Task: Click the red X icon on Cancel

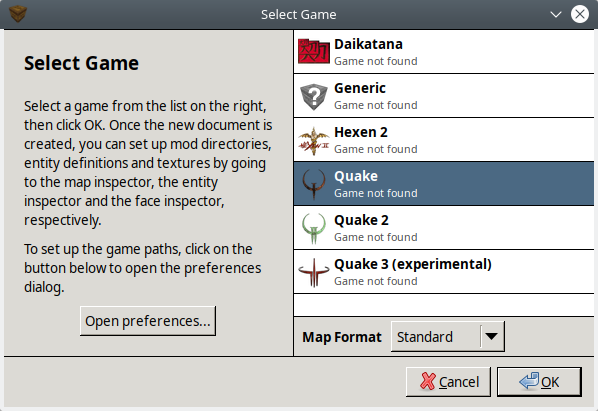Action: click(x=428, y=381)
